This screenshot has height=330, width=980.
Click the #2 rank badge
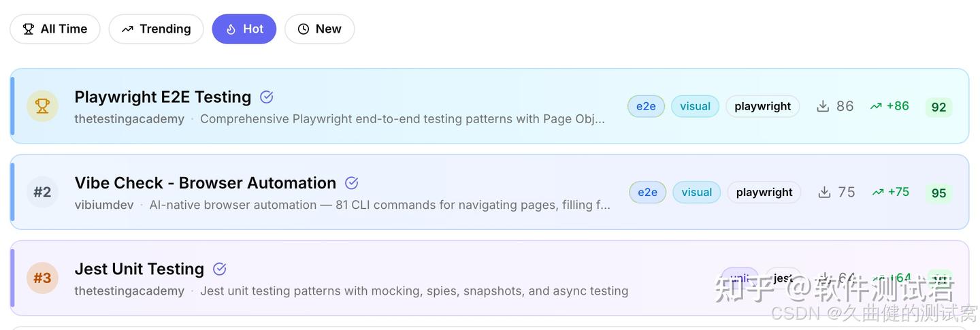coord(42,193)
